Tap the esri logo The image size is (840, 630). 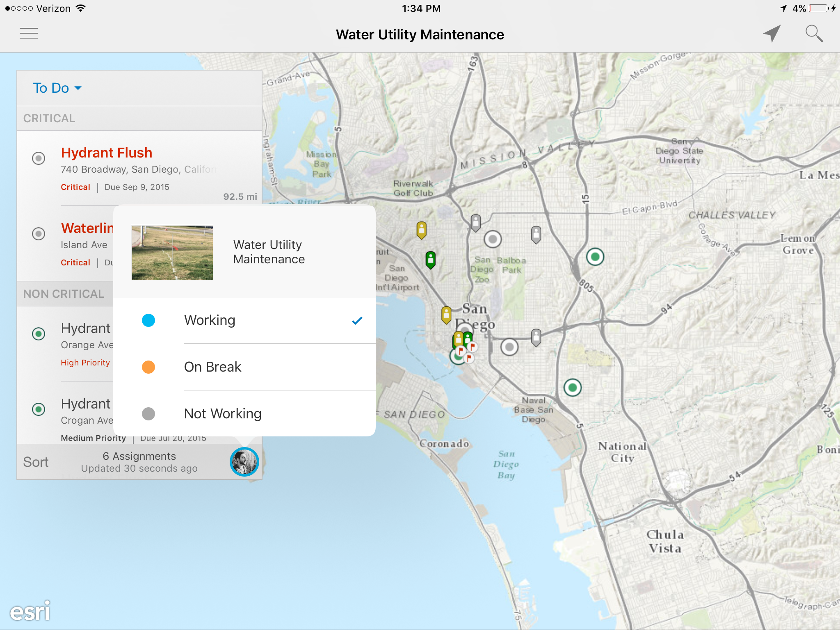30,611
